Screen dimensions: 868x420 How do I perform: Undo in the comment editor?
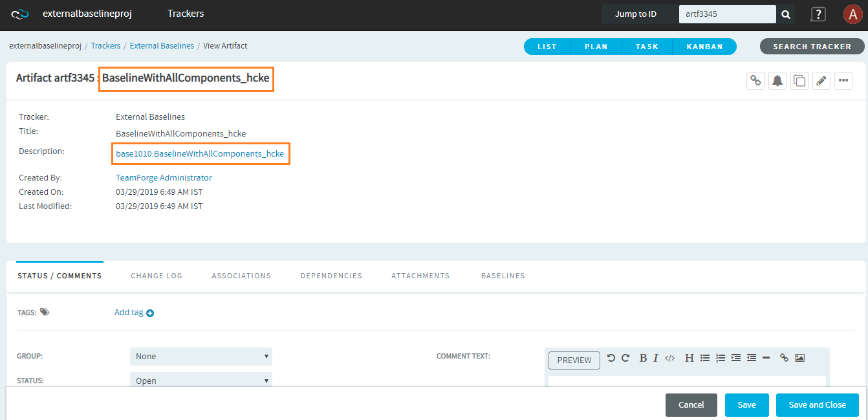[x=611, y=358]
